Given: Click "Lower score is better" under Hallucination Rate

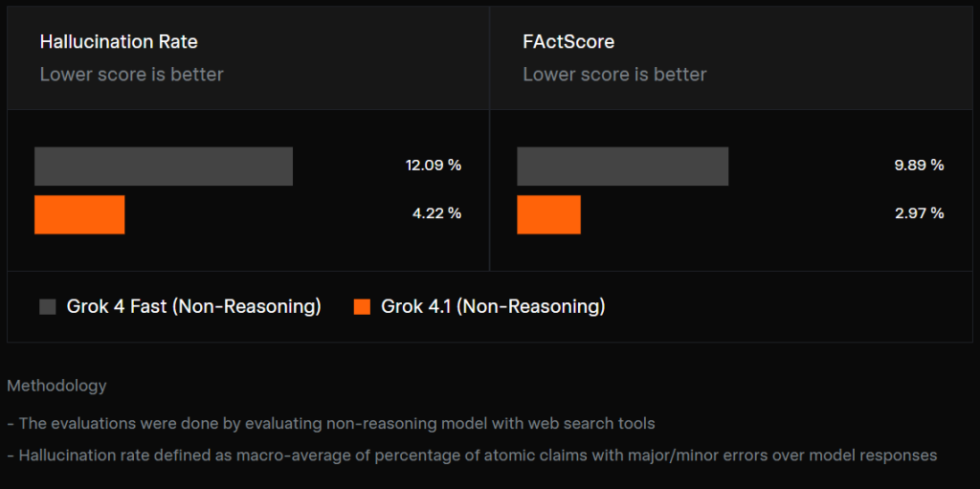Looking at the screenshot, I should [131, 75].
